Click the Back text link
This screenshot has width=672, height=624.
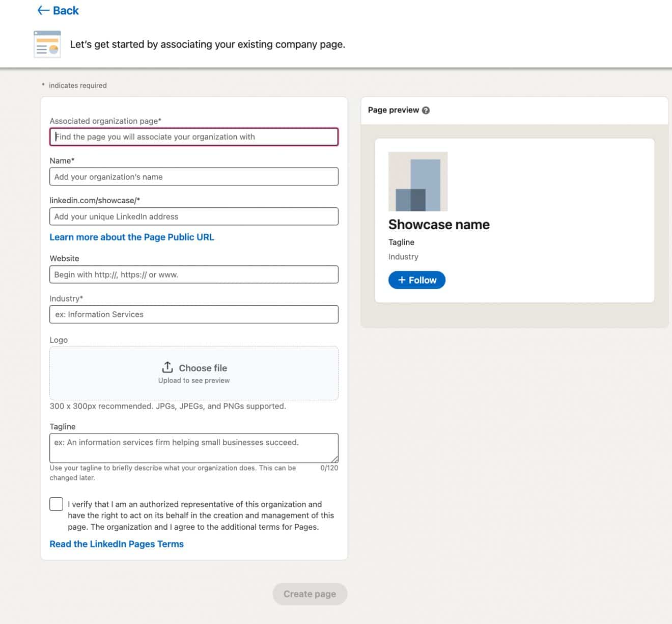[65, 10]
